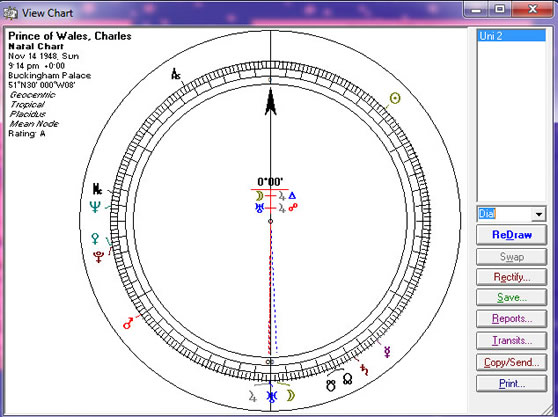Viewport: 558px width, 417px height.
Task: Open the Reports window
Action: [x=511, y=319]
